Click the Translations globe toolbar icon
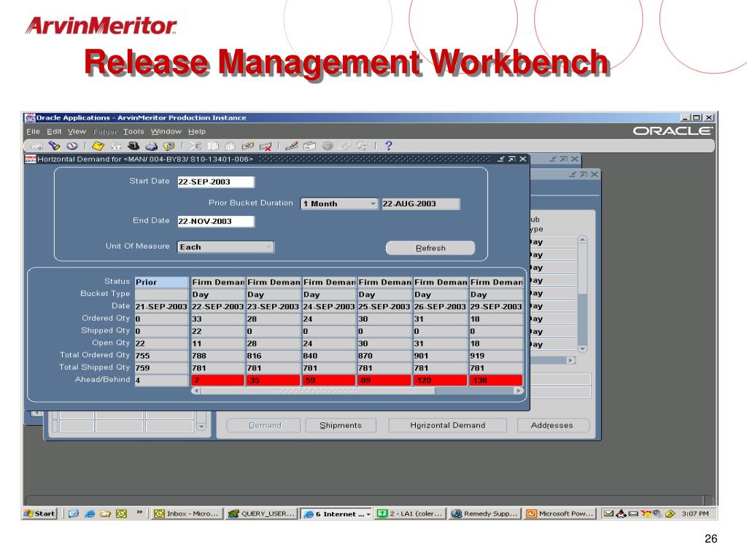Image resolution: width=747 pixels, height=560 pixels. click(328, 146)
